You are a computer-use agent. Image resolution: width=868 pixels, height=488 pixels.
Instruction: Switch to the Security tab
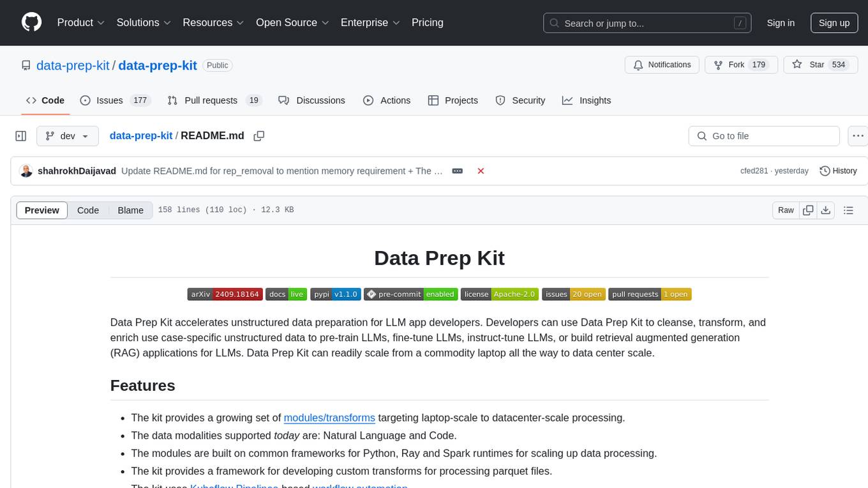point(520,100)
